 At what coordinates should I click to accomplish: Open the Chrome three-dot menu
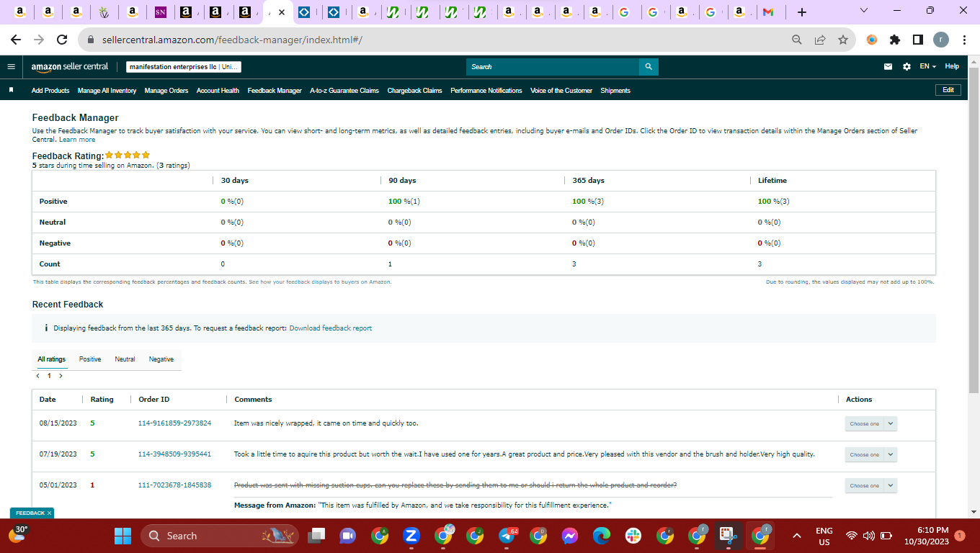[x=964, y=40]
